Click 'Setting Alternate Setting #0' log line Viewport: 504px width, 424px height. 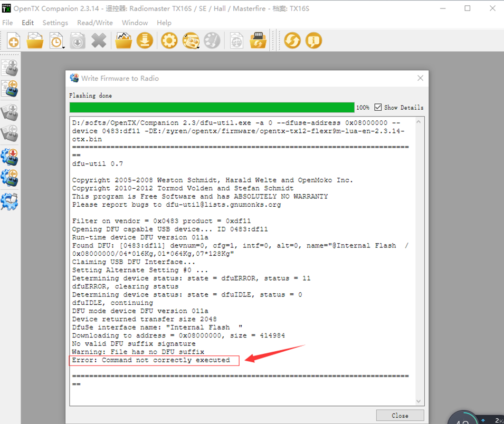tap(140, 270)
